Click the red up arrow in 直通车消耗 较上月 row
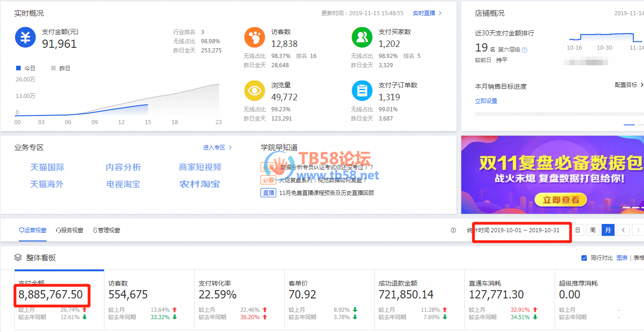 click(535, 310)
